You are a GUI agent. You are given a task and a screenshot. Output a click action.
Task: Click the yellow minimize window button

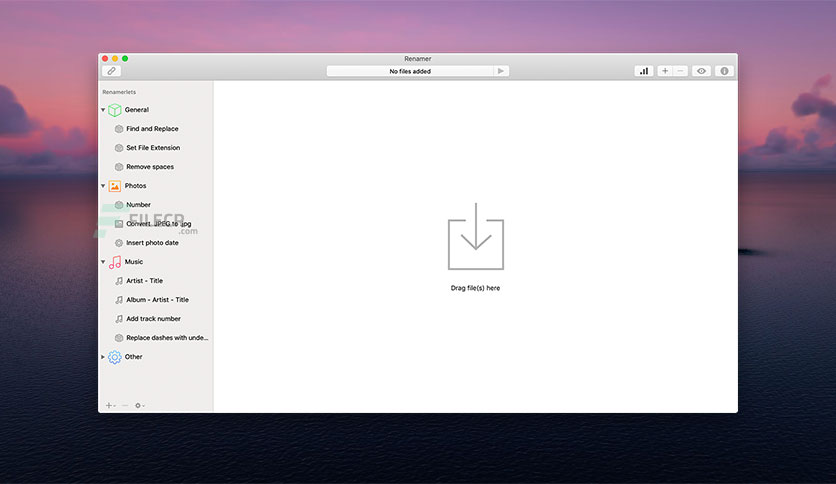coord(115,59)
